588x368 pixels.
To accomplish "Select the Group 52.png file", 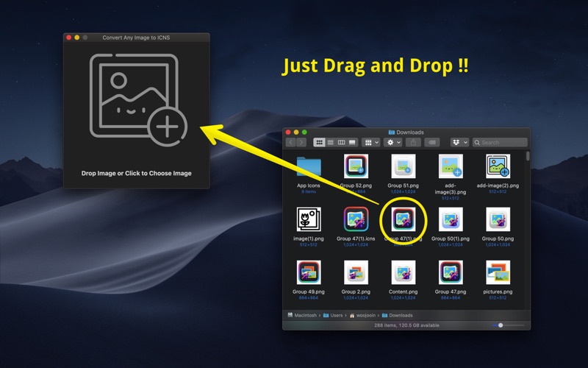I will [x=356, y=166].
